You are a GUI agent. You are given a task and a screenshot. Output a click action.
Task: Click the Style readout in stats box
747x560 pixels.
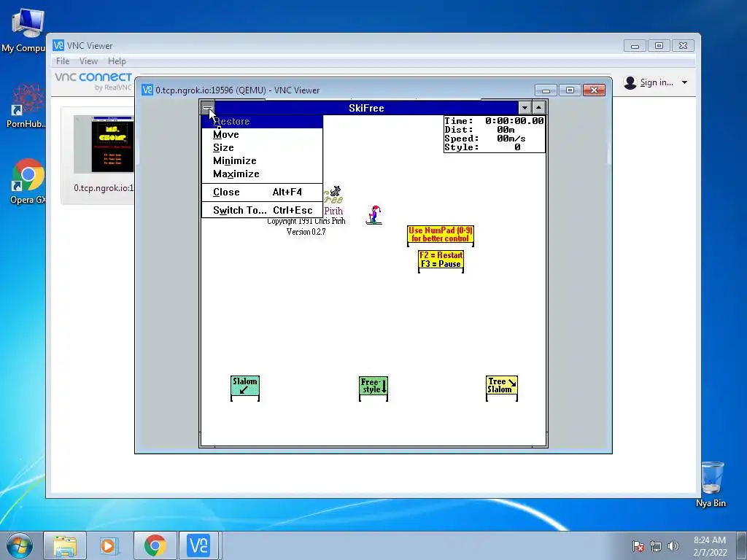coord(483,147)
